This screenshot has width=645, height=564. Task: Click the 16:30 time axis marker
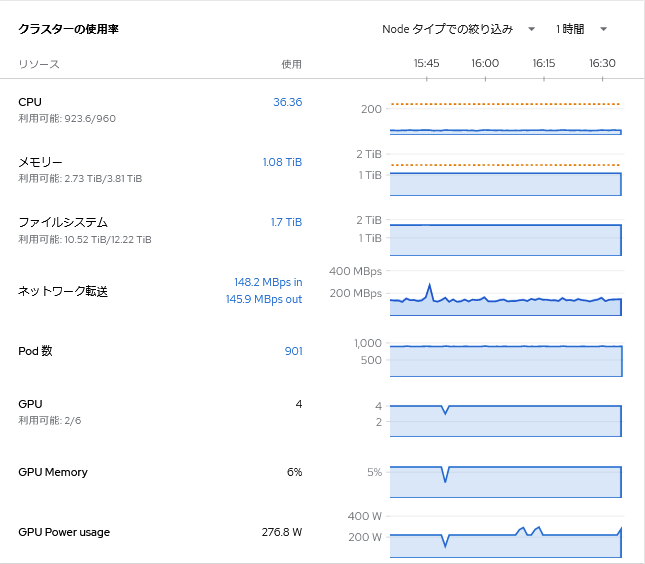pyautogui.click(x=602, y=63)
